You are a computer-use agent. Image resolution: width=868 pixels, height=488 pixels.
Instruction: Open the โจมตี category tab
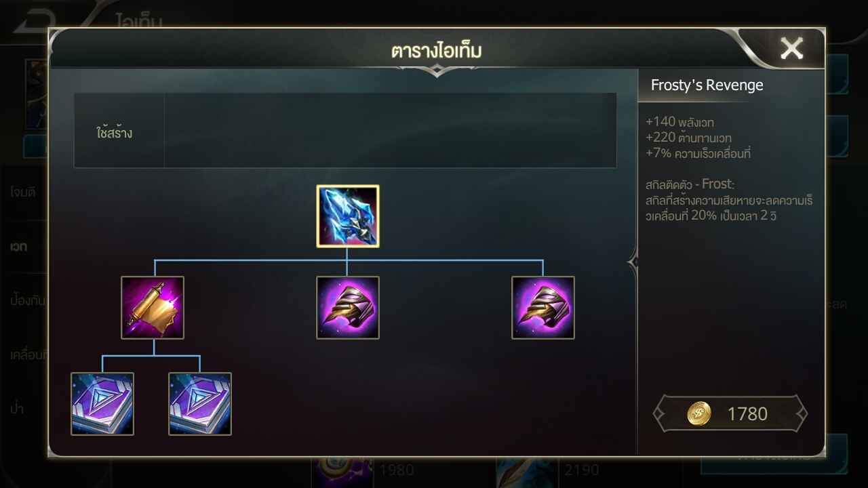[x=23, y=192]
